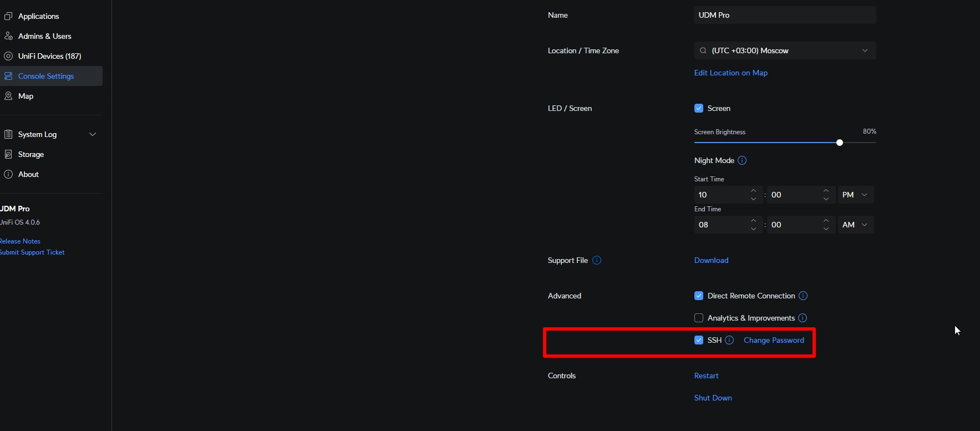Click the Start Time hour field
Image resolution: width=980 pixels, height=431 pixels.
click(728, 195)
